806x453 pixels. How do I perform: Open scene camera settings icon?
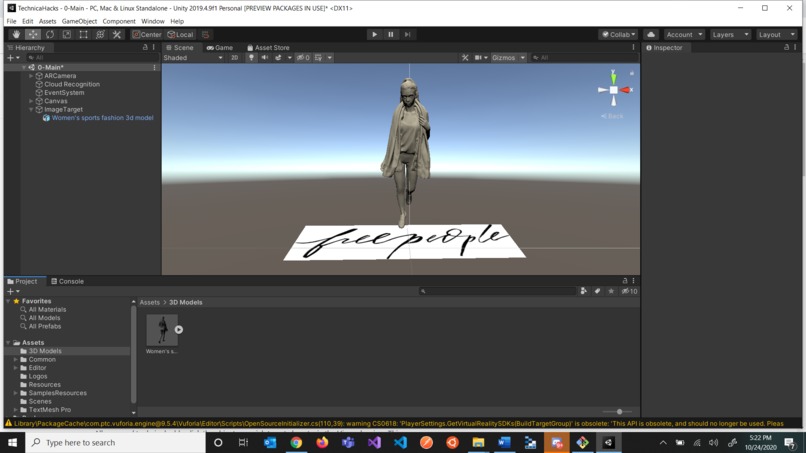click(478, 58)
